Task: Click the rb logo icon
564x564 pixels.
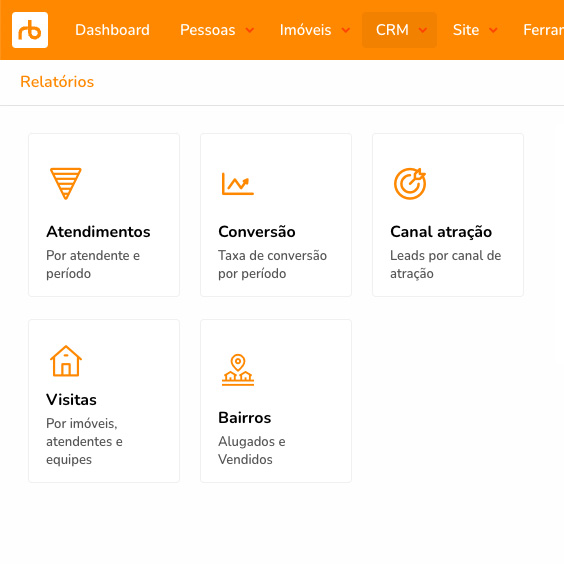Action: (30, 30)
